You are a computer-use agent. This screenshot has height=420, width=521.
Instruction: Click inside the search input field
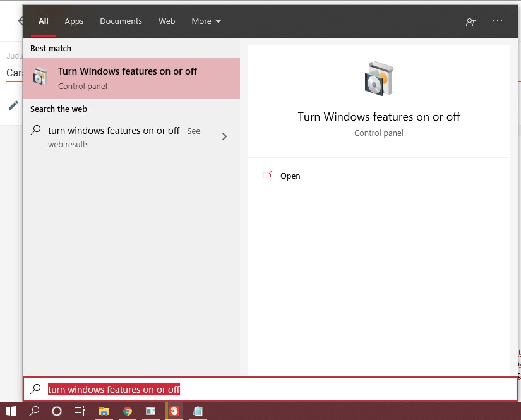270,389
